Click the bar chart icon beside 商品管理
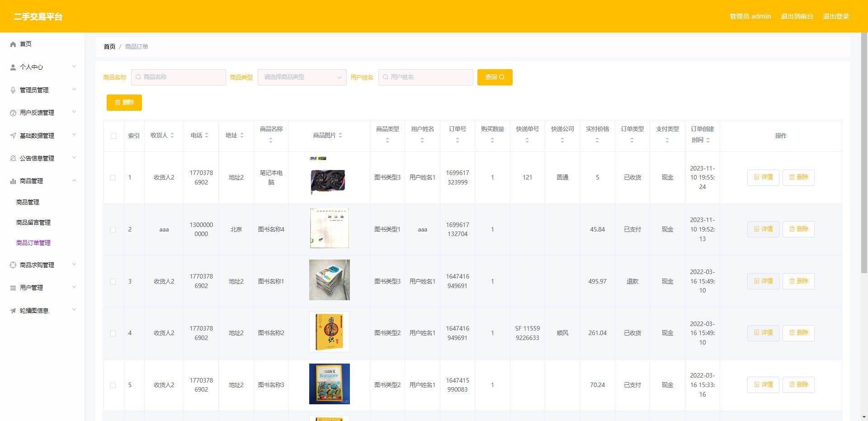 [13, 181]
